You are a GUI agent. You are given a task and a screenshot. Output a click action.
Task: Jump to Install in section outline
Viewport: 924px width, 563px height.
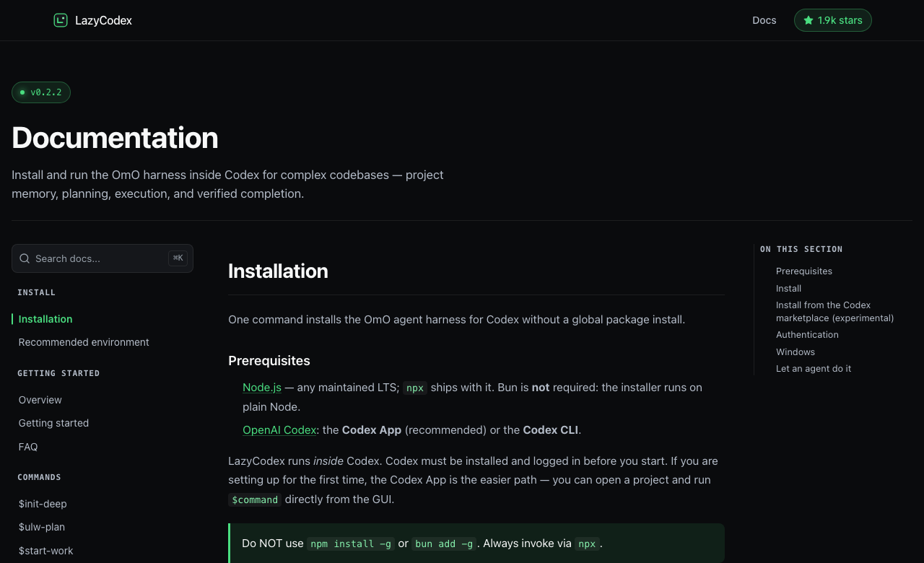788,289
